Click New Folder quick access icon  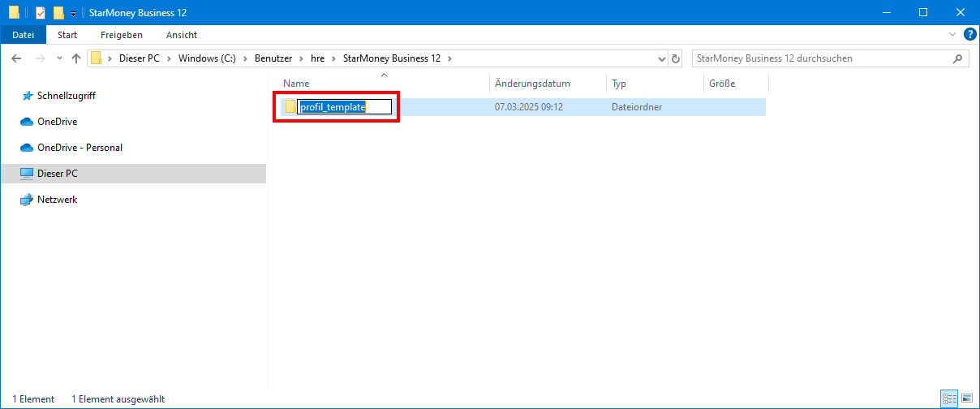58,12
